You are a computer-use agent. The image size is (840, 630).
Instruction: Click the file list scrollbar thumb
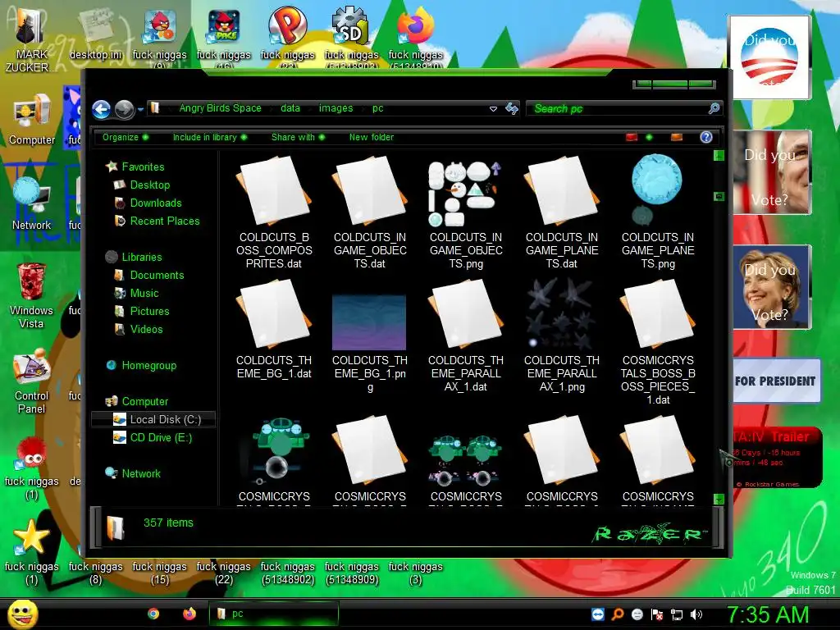tap(719, 197)
